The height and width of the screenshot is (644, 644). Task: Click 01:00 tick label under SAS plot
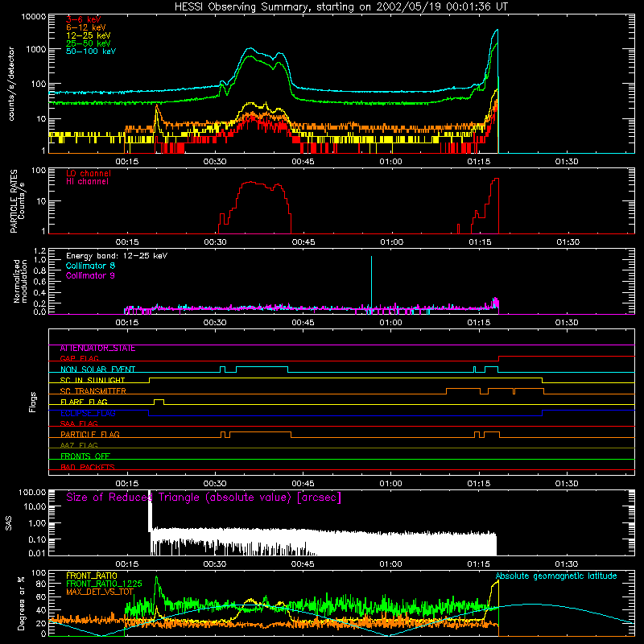pos(390,564)
